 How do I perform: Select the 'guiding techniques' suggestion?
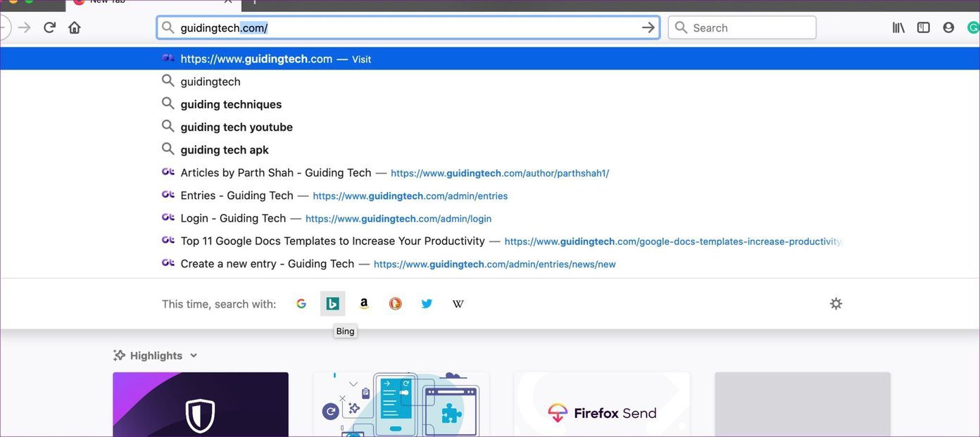pyautogui.click(x=490, y=104)
